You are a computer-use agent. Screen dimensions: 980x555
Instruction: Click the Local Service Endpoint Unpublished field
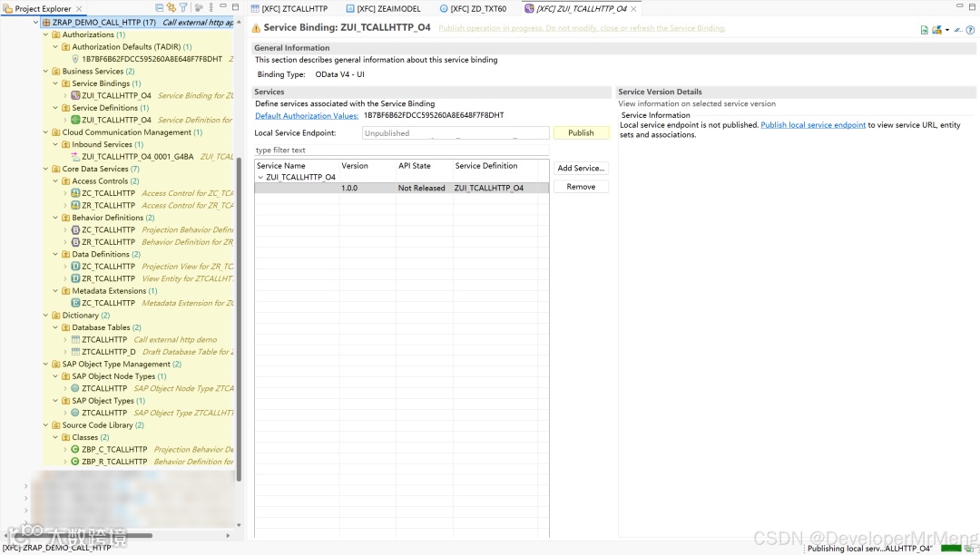[x=456, y=133]
